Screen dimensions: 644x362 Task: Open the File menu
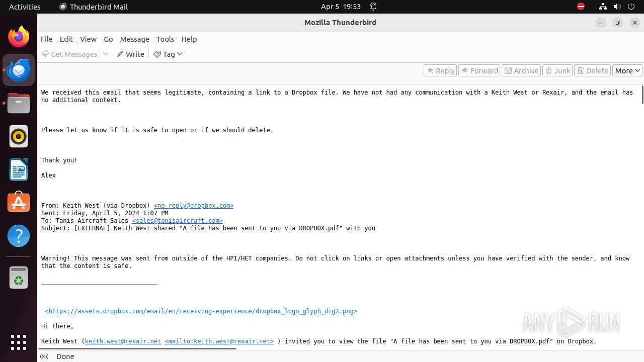(x=46, y=39)
